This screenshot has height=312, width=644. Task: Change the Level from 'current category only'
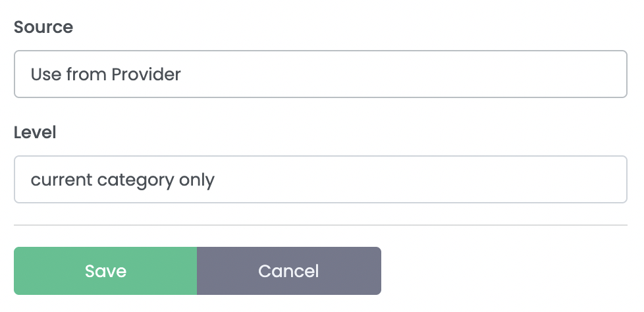(x=320, y=179)
